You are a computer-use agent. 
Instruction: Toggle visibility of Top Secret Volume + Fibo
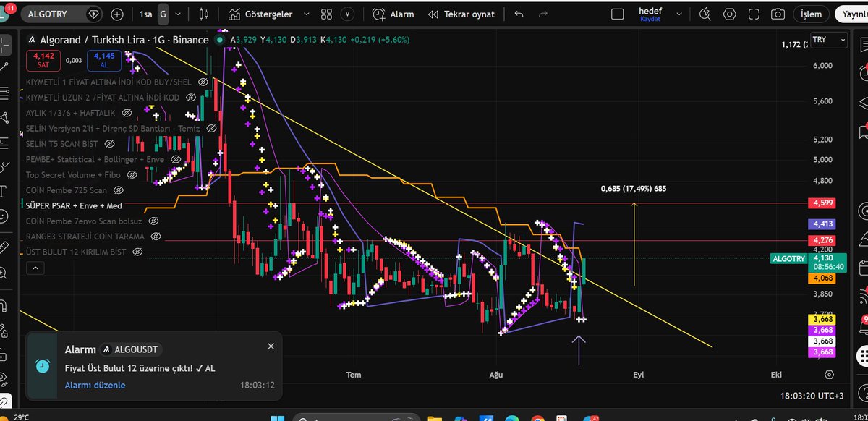(x=132, y=174)
